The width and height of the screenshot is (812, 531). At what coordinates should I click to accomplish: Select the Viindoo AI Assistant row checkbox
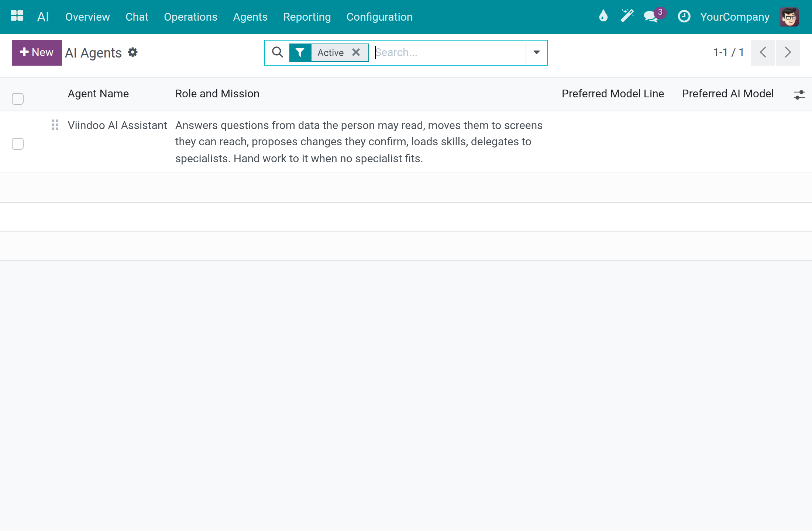click(18, 143)
